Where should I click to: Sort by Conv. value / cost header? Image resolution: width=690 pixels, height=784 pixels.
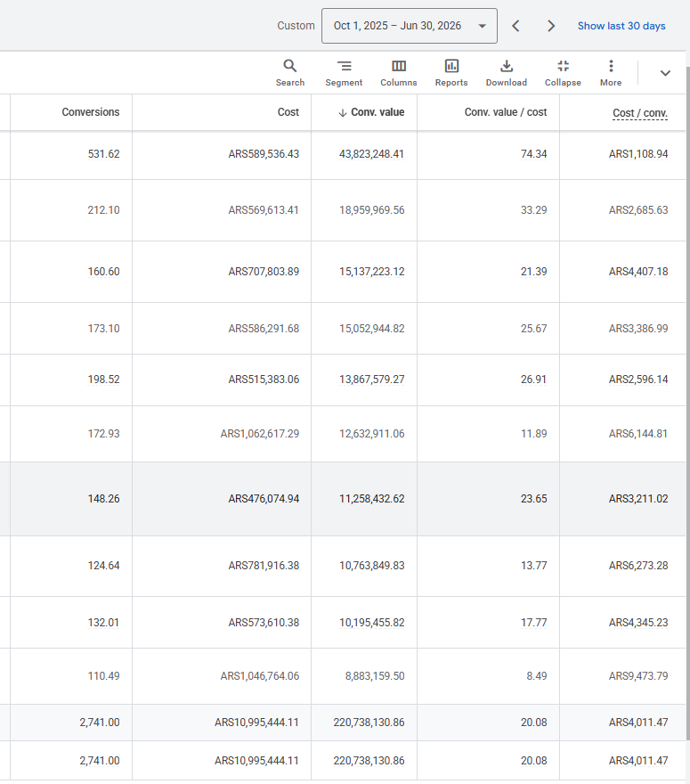point(506,112)
